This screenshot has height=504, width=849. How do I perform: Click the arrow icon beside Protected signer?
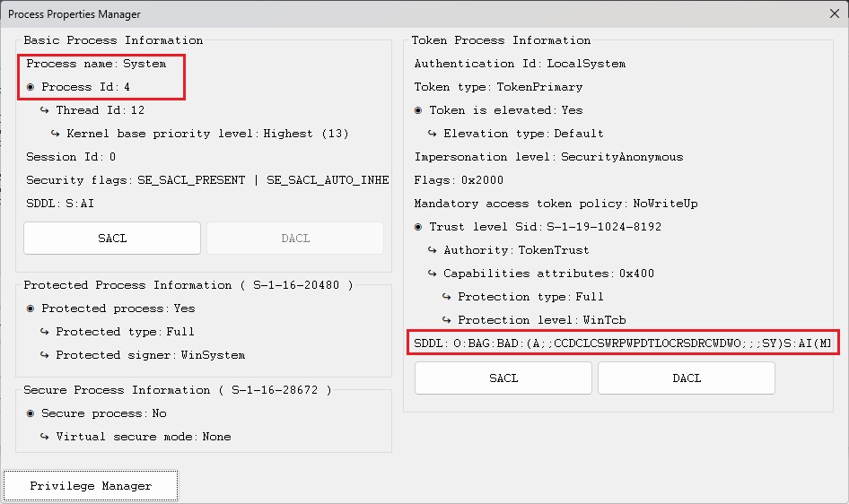tap(46, 355)
